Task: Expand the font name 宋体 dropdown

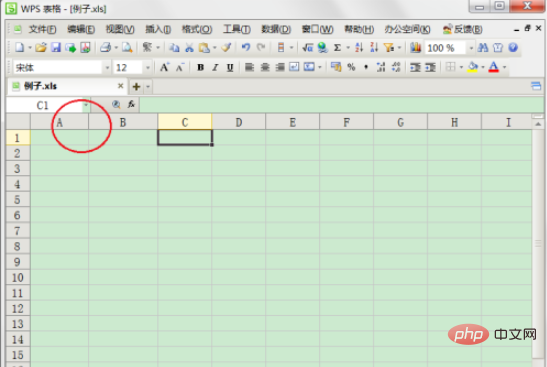Action: point(107,68)
